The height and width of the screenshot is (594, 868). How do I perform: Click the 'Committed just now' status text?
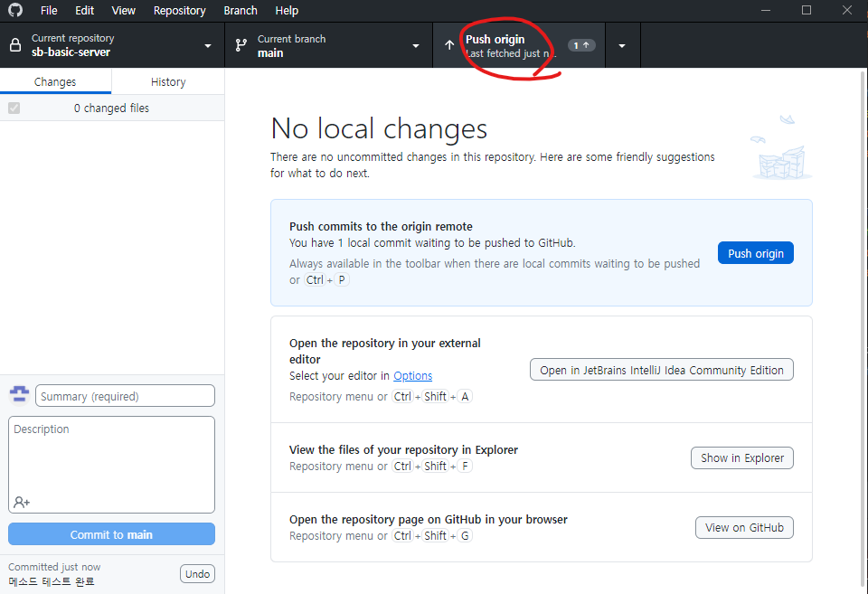[54, 567]
